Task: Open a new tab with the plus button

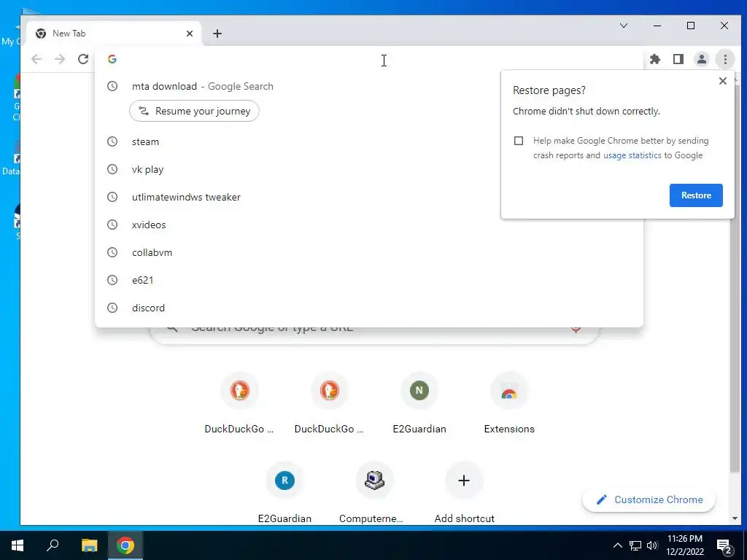Action: tap(217, 34)
